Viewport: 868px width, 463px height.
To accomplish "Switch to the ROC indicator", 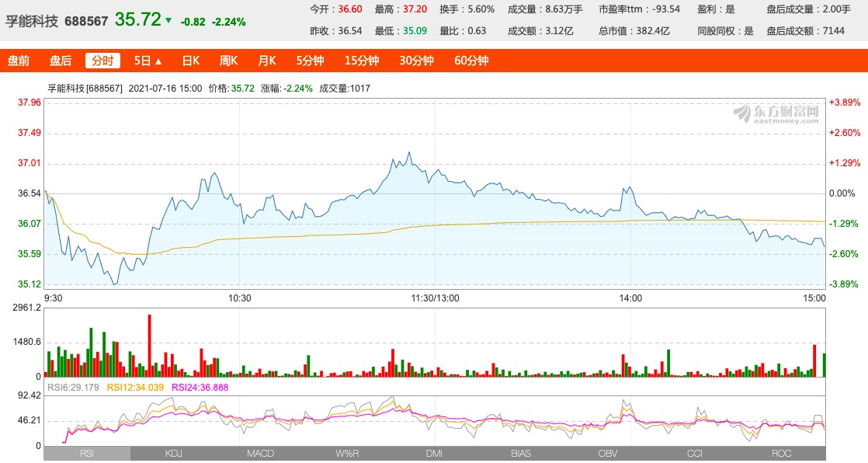I will pos(782,453).
